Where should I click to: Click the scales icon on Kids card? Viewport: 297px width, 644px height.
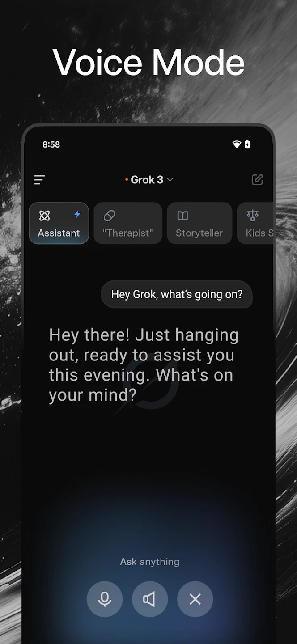[253, 216]
